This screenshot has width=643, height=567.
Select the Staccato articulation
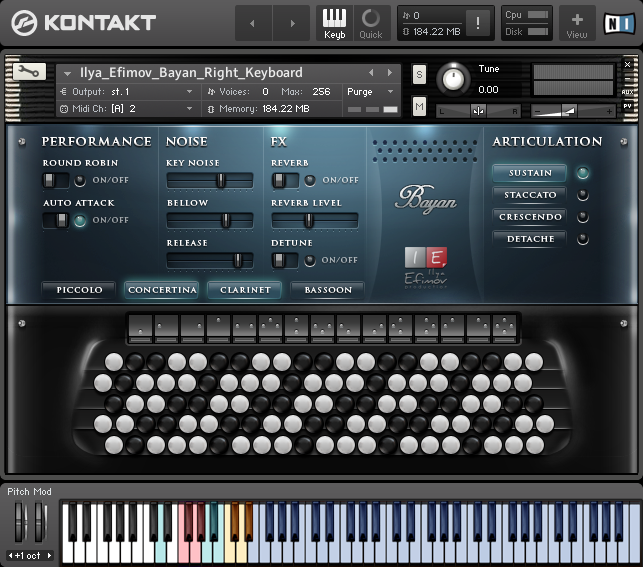530,194
